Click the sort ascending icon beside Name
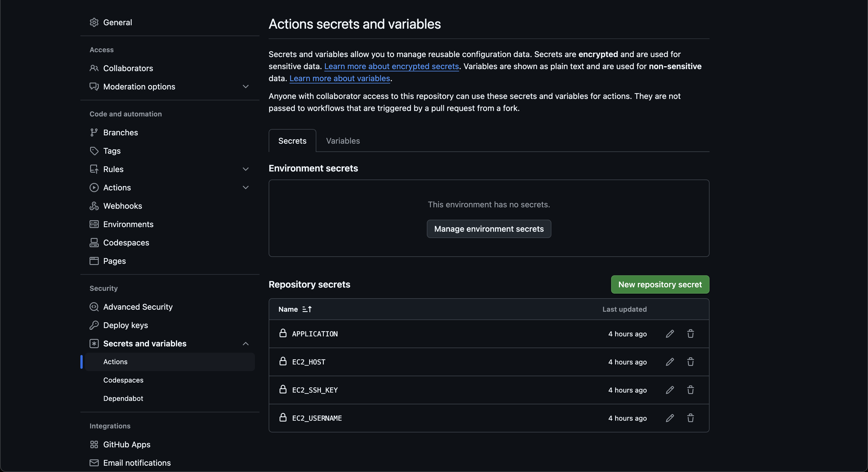Screen dimensions: 868x472 [307, 309]
